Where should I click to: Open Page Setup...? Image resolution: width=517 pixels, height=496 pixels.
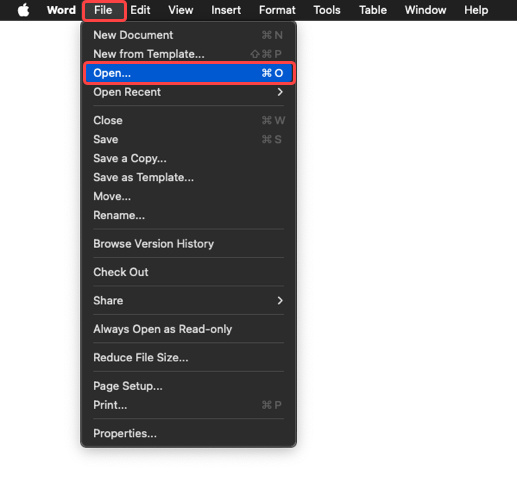(188, 386)
